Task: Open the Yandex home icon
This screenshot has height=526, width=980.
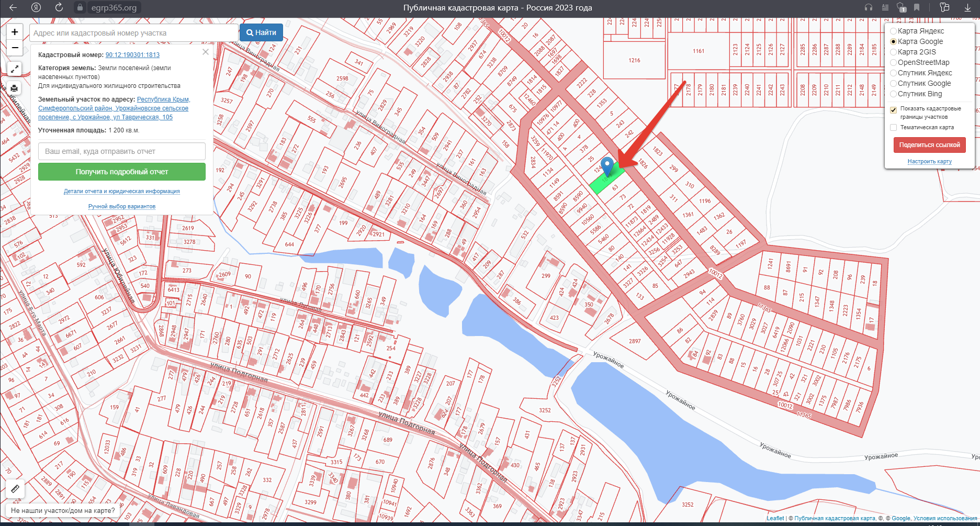Action: [36, 8]
